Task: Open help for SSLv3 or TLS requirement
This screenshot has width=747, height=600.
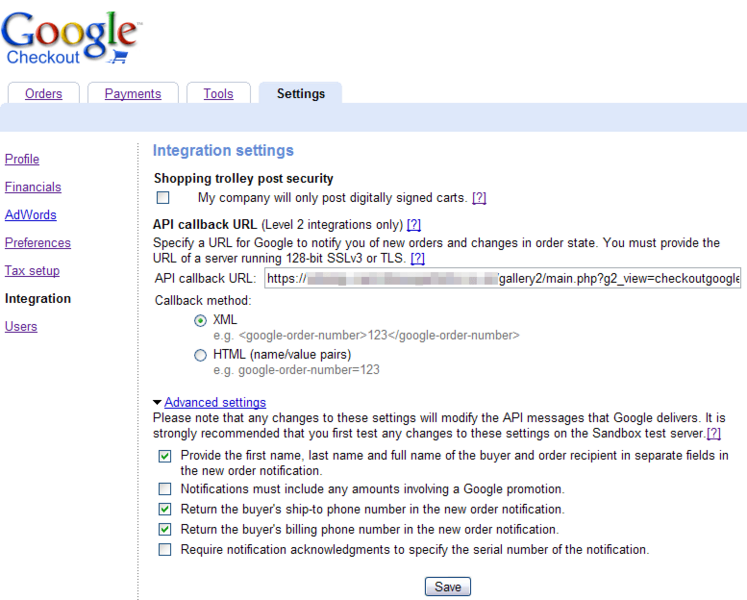Action: (417, 258)
